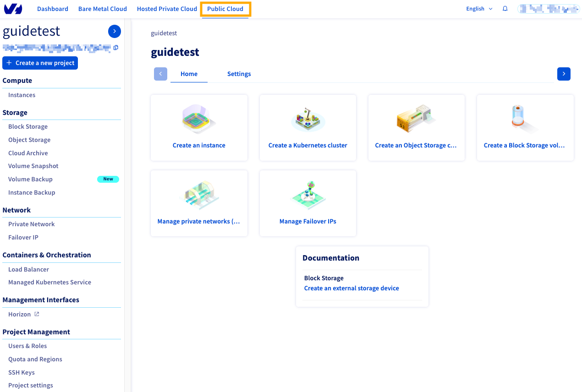Open the Manage Failover IPs tile
Viewport: 582px width, 392px height.
click(307, 203)
